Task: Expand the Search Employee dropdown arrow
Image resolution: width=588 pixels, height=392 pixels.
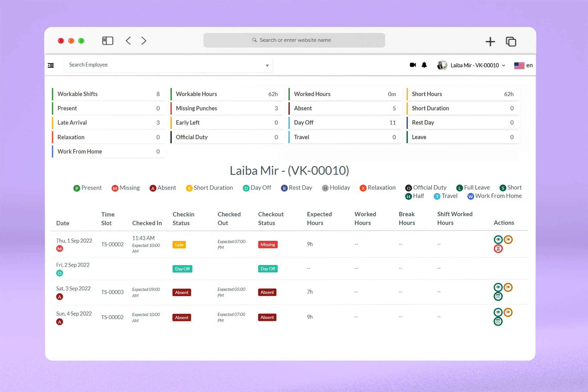Action: (x=267, y=66)
